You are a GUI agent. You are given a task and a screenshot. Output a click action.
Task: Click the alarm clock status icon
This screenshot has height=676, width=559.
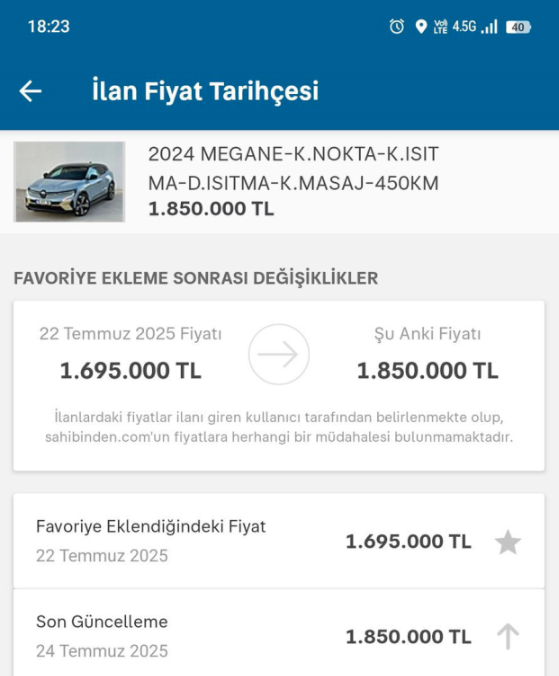coord(397,27)
